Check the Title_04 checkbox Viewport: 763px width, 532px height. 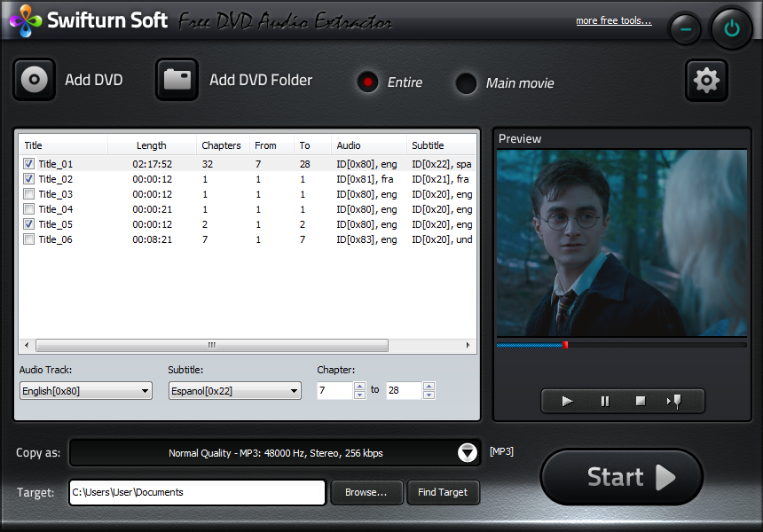(28, 209)
